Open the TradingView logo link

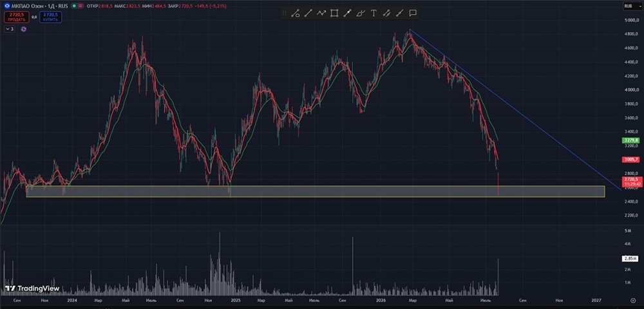click(32, 288)
